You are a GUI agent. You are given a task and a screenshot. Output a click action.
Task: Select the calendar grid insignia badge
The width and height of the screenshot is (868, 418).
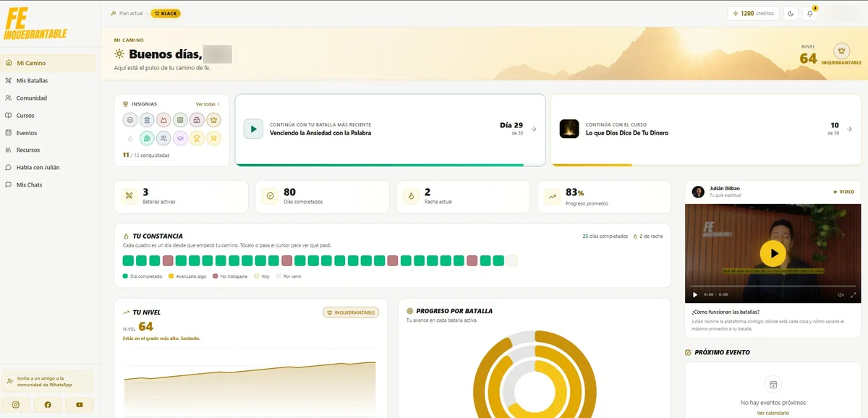(180, 120)
